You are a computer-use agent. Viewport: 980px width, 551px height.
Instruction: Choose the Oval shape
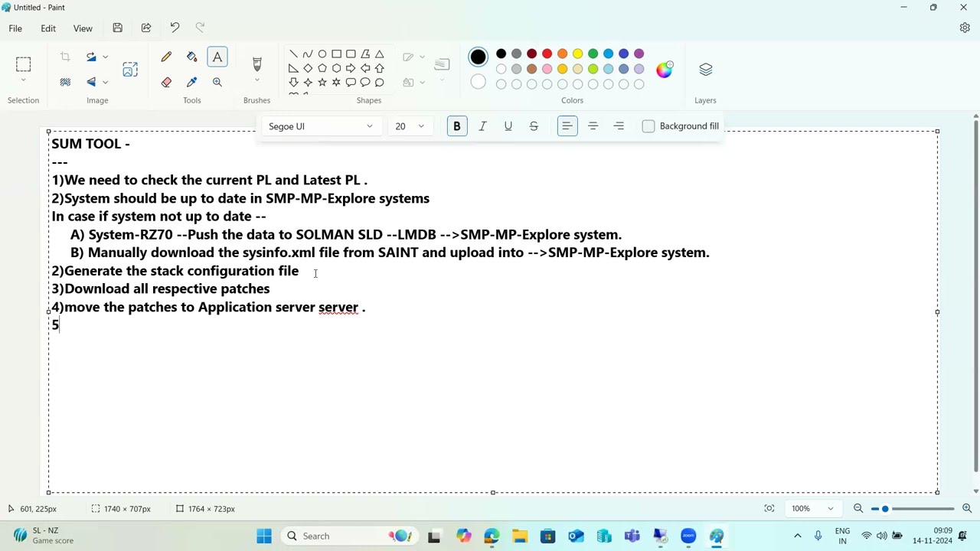pos(322,54)
